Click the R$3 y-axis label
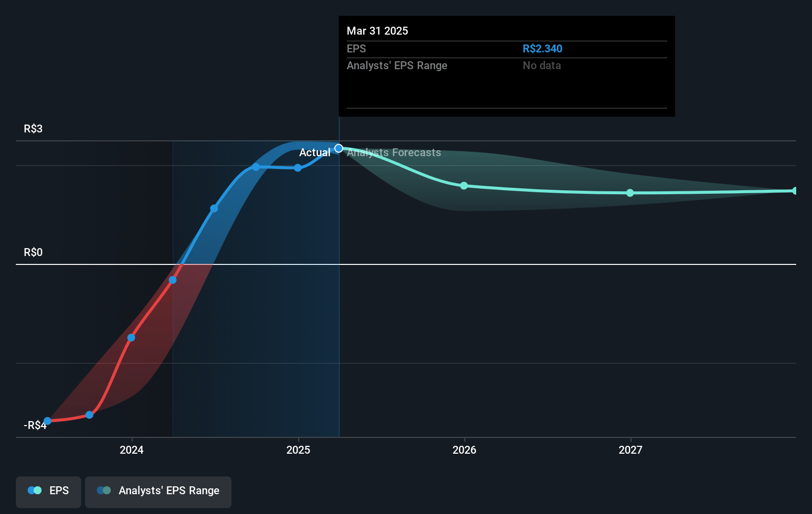Screen dimensions: 812x514 [33, 129]
